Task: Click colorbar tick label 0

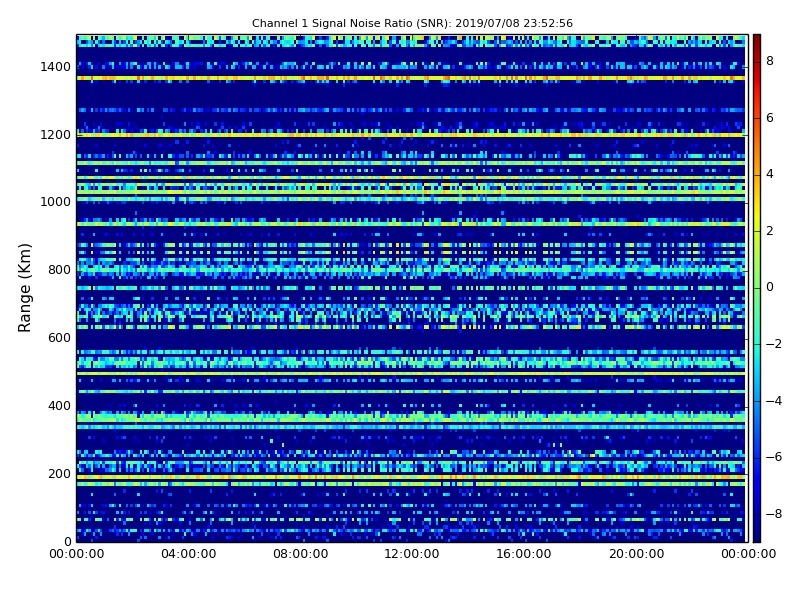Action: pyautogui.click(x=770, y=287)
